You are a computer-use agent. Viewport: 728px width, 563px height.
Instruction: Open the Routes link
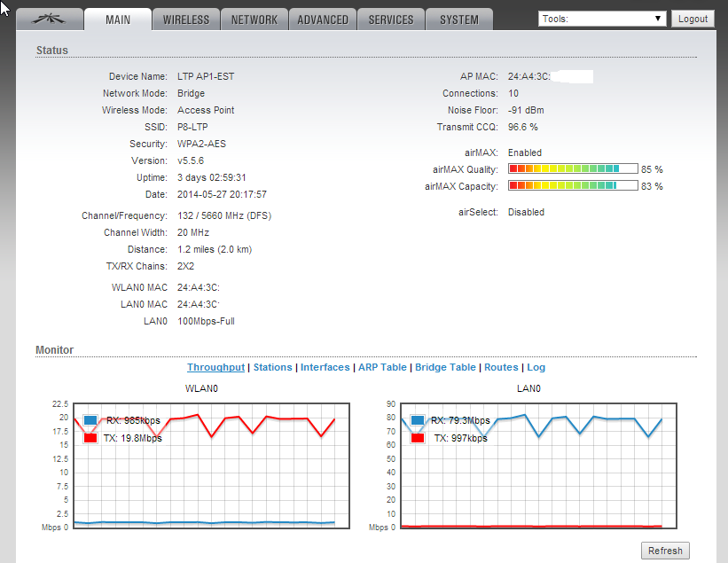click(x=501, y=367)
